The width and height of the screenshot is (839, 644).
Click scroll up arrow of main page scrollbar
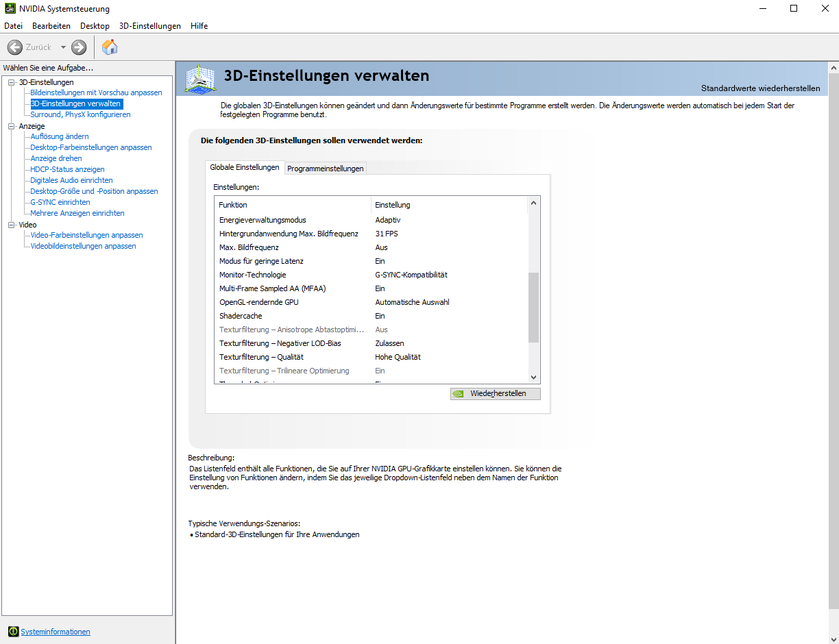tap(834, 67)
